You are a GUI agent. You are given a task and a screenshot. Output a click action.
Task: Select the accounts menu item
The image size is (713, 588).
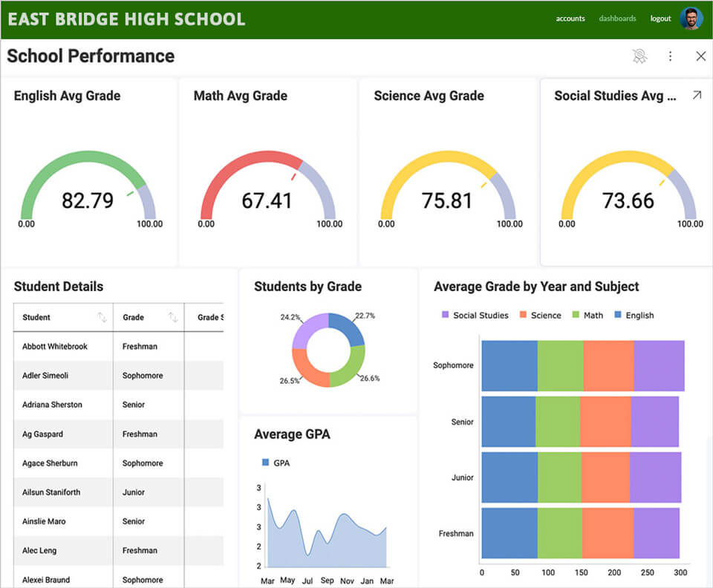click(x=570, y=18)
